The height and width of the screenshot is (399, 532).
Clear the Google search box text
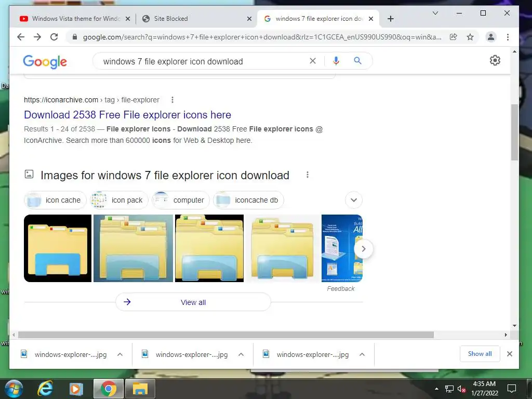(312, 61)
